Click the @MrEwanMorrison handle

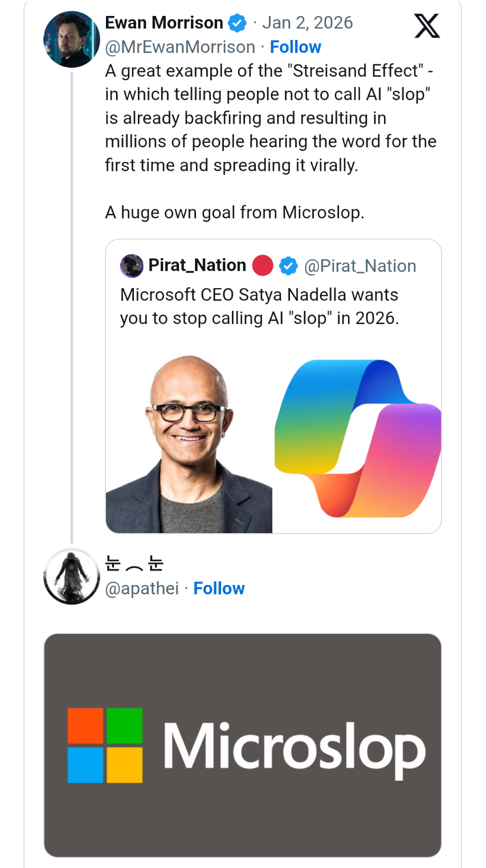pos(180,47)
